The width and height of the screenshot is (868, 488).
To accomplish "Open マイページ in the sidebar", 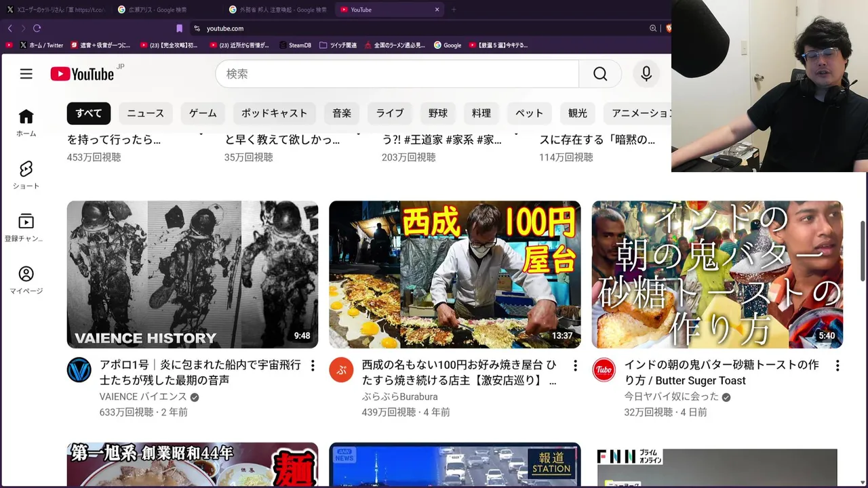I will [x=26, y=280].
